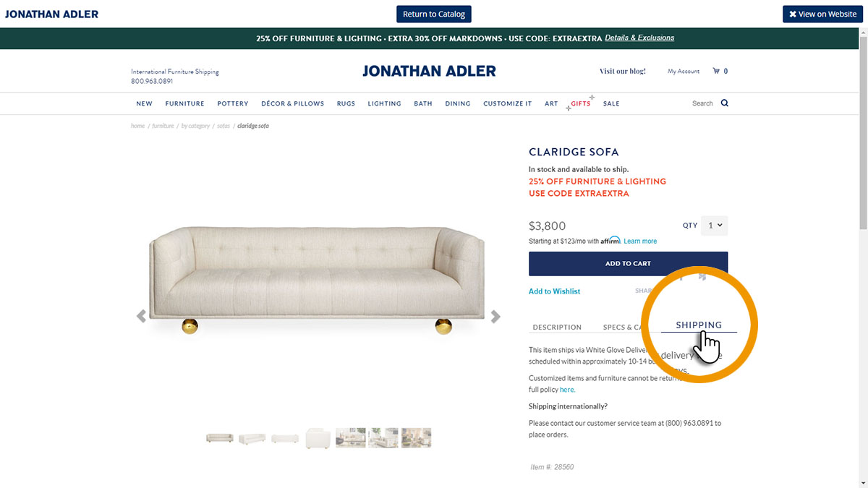This screenshot has height=488, width=868.
Task: Click Return to Catalog button
Action: [x=434, y=14]
